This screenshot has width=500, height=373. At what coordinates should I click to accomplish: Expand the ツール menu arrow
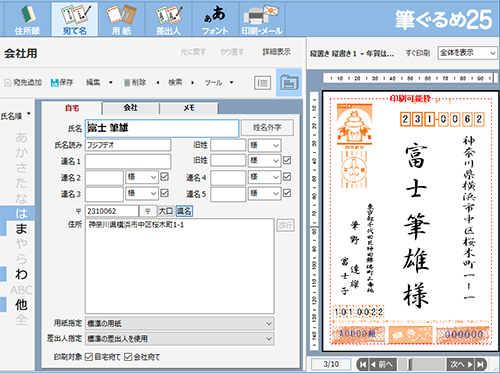231,83
